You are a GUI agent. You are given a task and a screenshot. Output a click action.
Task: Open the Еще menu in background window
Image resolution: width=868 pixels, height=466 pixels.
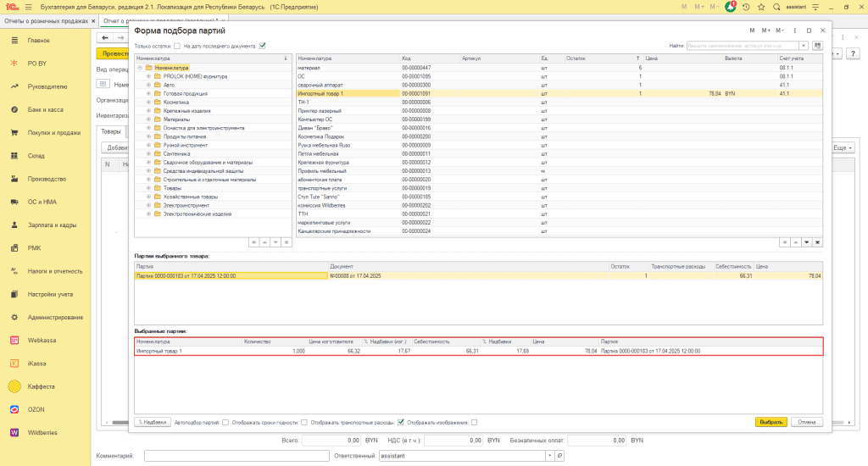point(843,147)
